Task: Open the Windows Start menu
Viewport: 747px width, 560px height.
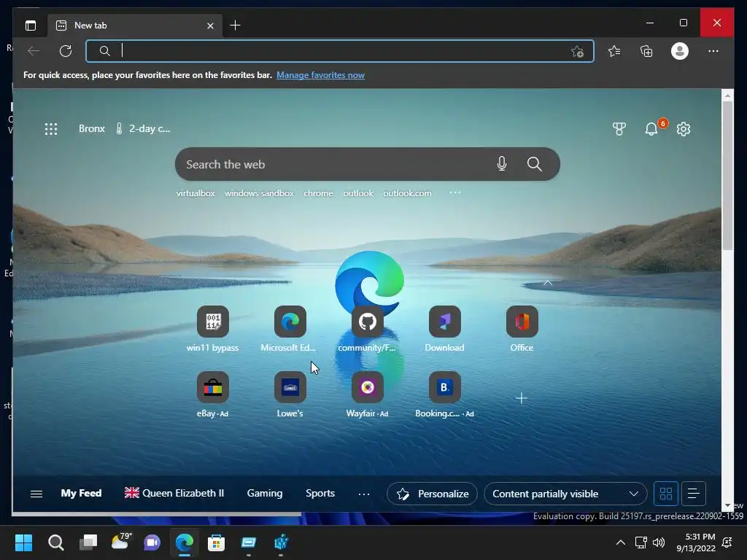Action: [x=23, y=542]
